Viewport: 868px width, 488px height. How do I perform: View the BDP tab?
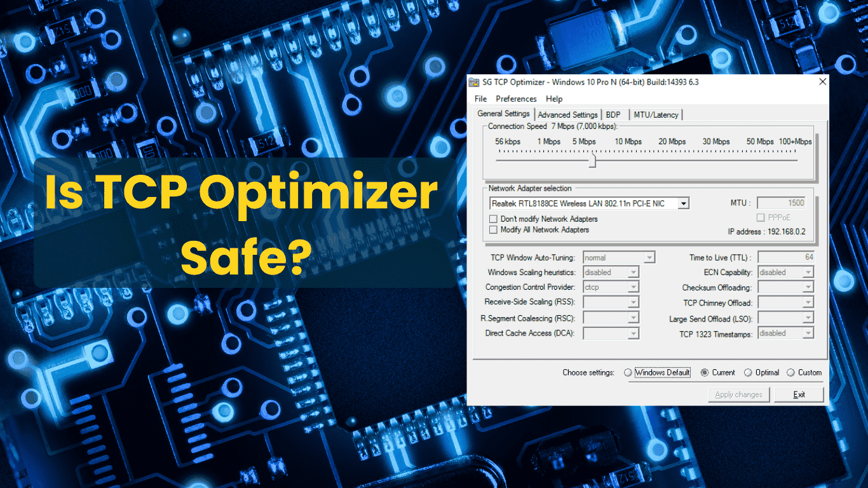[613, 114]
